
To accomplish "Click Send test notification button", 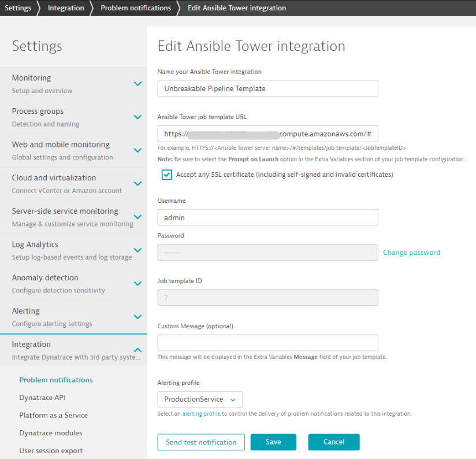I will click(201, 442).
